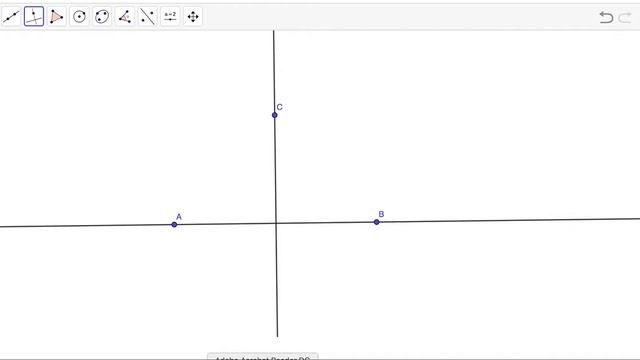Select the Polygon tool
This screenshot has width=640, height=360.
click(57, 17)
